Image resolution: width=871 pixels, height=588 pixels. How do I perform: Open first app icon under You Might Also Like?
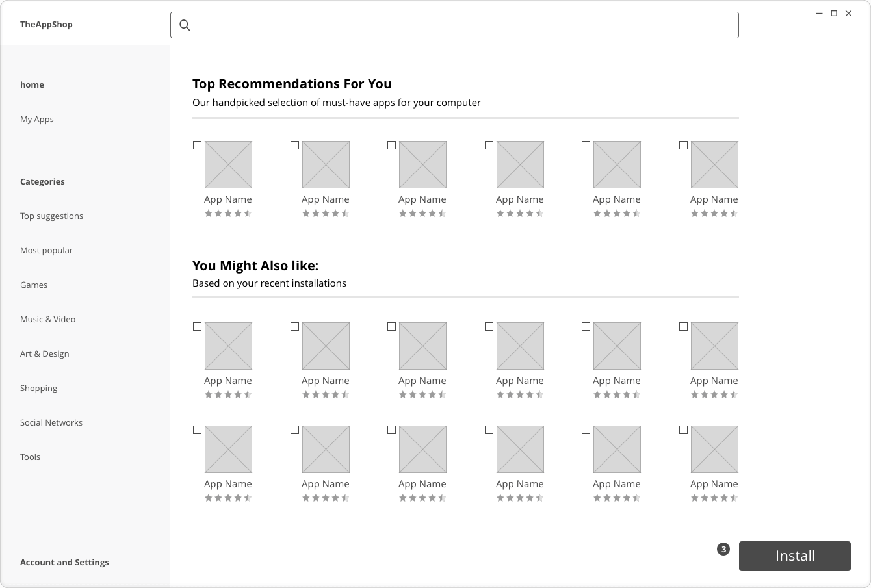[228, 346]
